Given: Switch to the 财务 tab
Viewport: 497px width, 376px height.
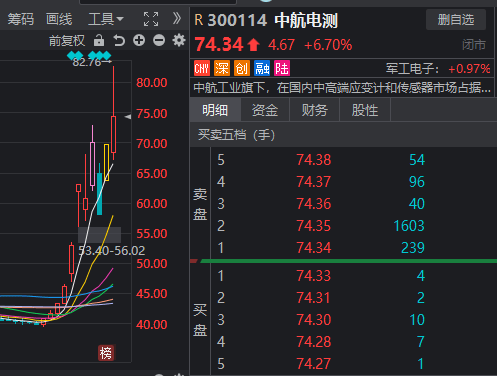Looking at the screenshot, I should coord(315,110).
